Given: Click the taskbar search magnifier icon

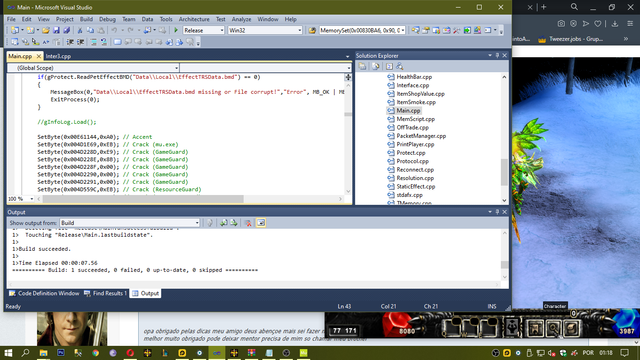Looking at the screenshot, I should click(x=25, y=353).
